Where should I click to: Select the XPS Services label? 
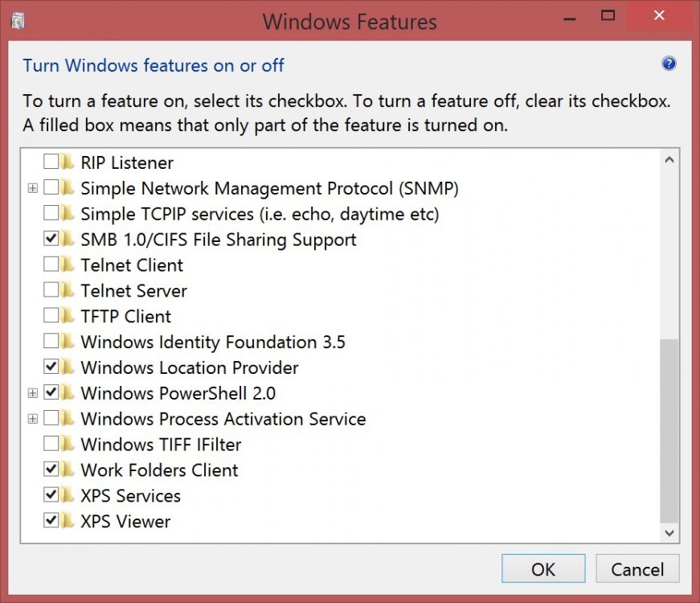[x=131, y=496]
